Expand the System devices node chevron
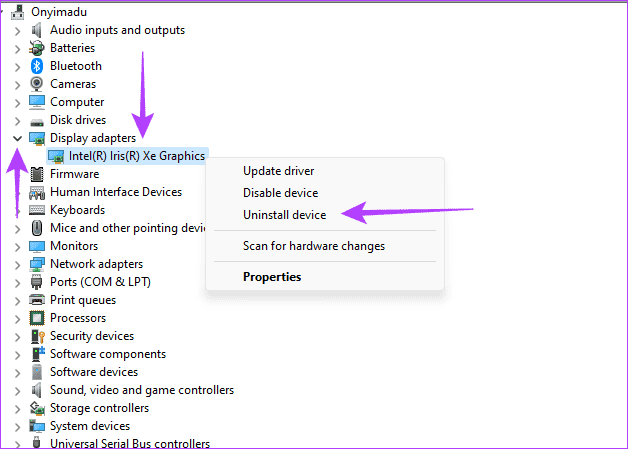The width and height of the screenshot is (628, 449). click(x=17, y=427)
